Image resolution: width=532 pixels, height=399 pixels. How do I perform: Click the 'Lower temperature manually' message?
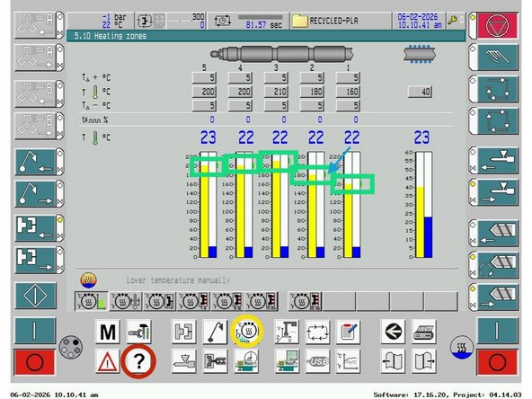tap(178, 280)
